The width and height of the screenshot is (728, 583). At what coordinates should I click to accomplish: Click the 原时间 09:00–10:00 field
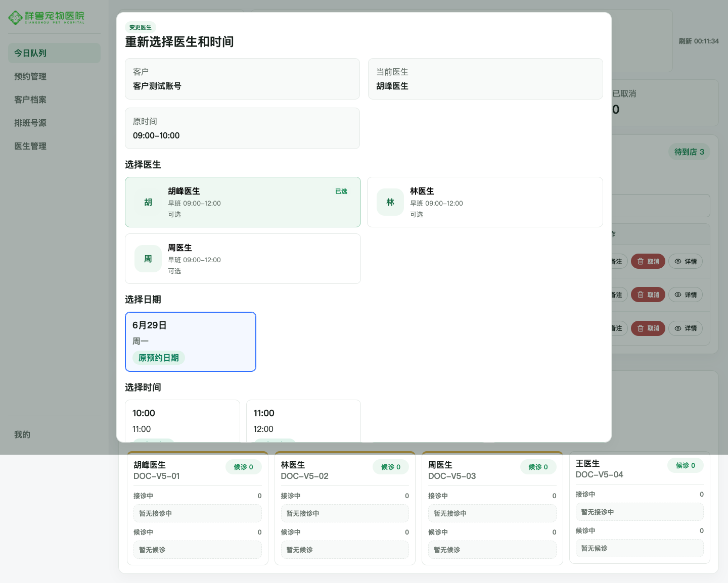(x=242, y=128)
